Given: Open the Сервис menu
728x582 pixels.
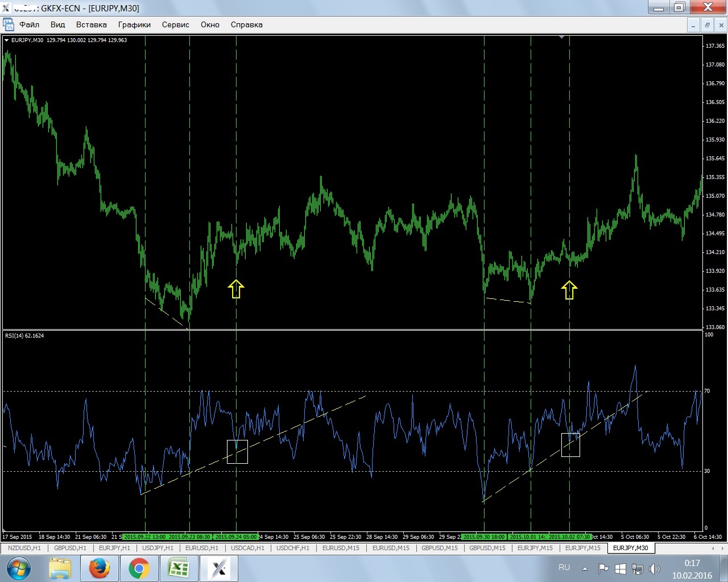Looking at the screenshot, I should [x=175, y=24].
